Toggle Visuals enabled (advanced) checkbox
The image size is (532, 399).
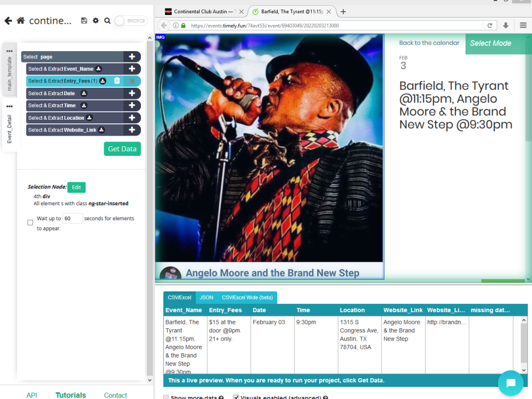[x=236, y=397]
